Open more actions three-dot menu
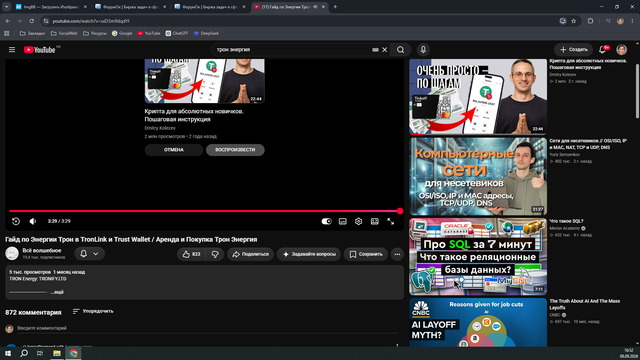Image resolution: width=640 pixels, height=360 pixels. [397, 254]
